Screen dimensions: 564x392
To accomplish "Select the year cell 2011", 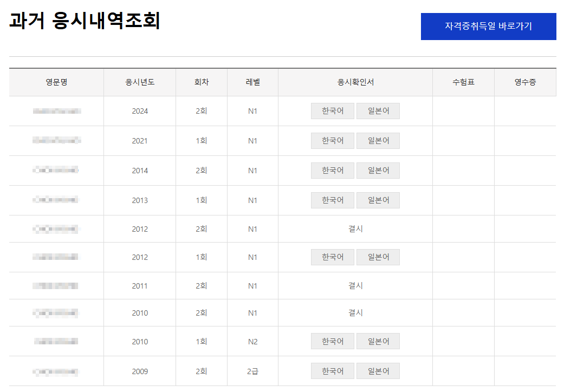I will tap(140, 286).
